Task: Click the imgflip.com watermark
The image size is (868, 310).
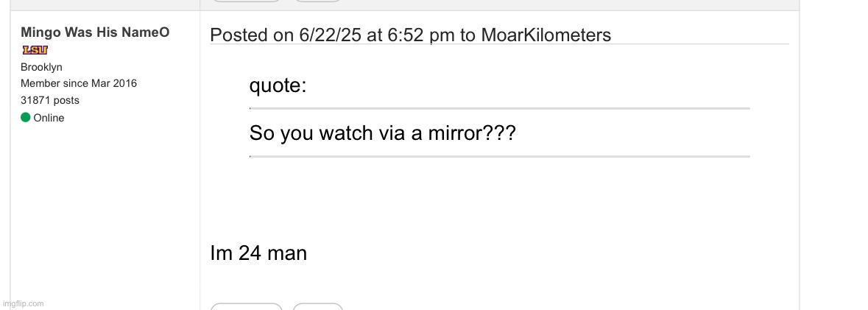Action: coord(23,303)
